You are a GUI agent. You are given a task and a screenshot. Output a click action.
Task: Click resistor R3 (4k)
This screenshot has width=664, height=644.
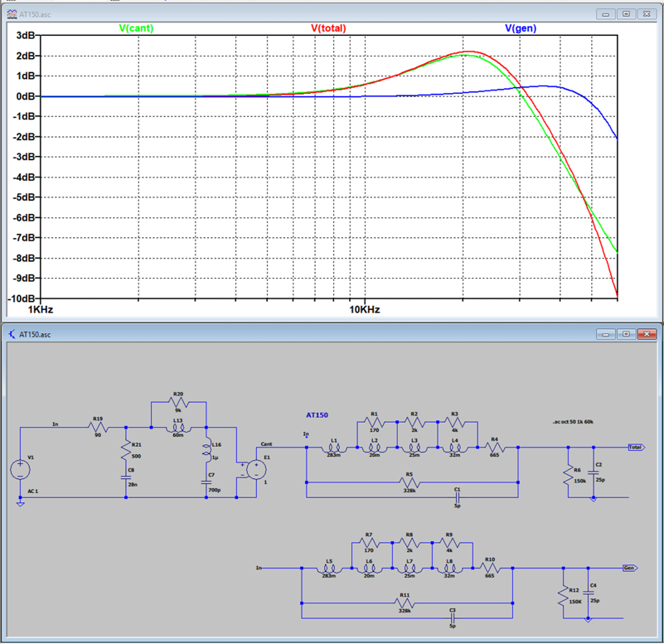tap(454, 422)
